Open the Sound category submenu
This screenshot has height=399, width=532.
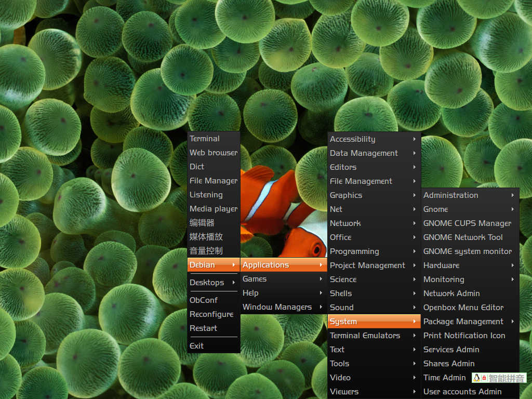[x=374, y=308]
